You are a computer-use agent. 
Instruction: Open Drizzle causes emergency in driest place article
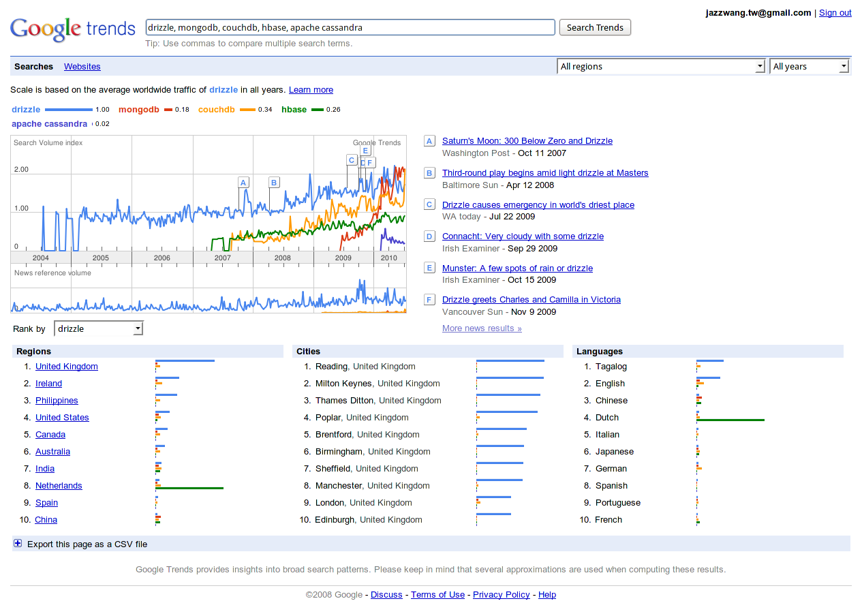pos(538,204)
